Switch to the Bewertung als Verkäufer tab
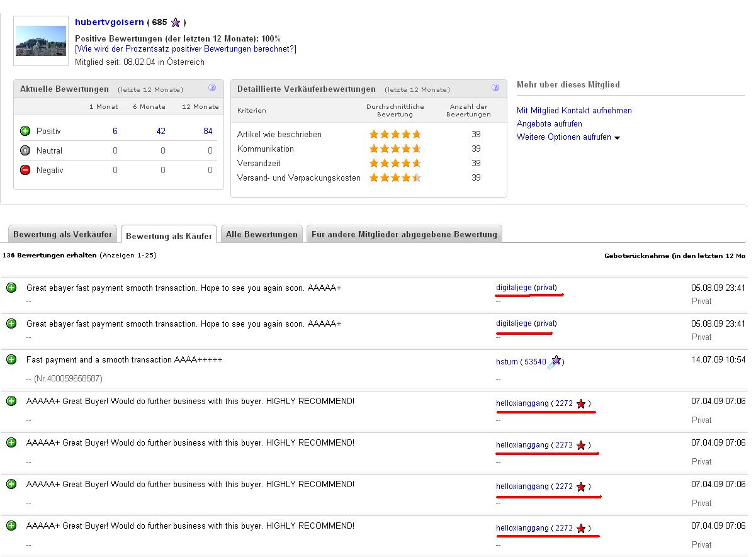This screenshot has height=557, width=756. point(62,234)
